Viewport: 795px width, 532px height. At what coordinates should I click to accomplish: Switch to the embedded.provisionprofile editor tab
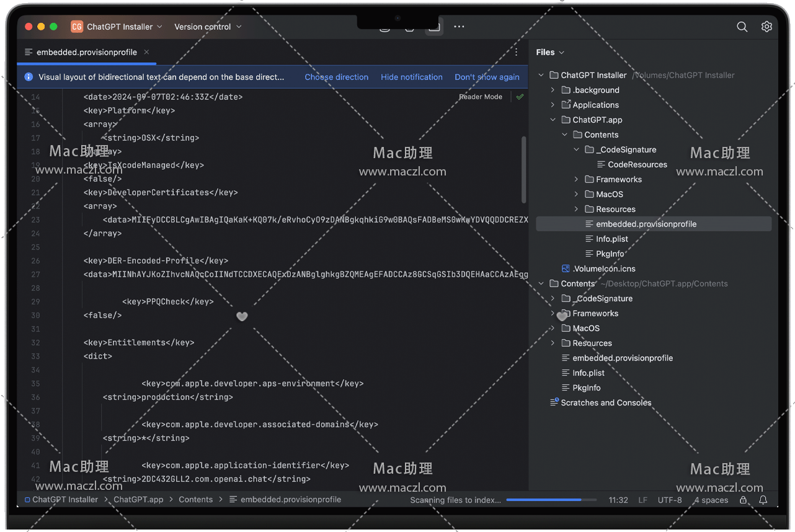tap(86, 53)
